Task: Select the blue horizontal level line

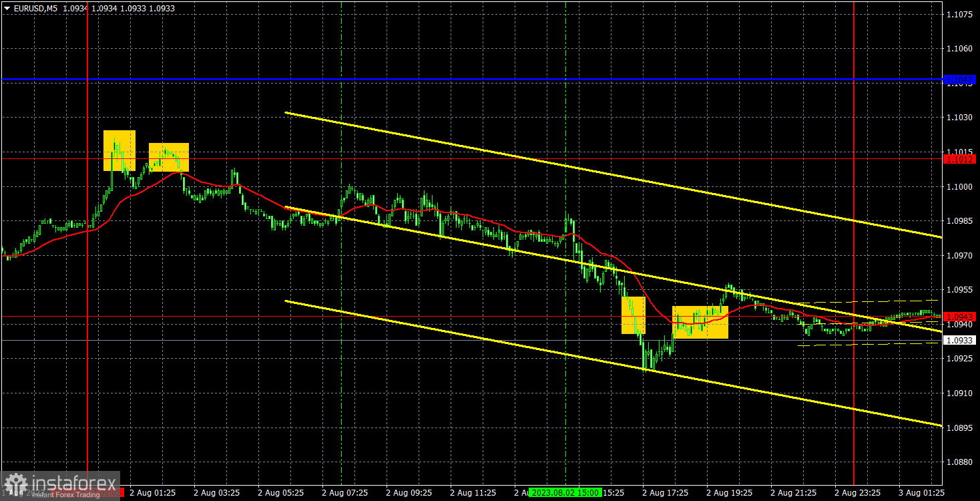Action: point(471,79)
